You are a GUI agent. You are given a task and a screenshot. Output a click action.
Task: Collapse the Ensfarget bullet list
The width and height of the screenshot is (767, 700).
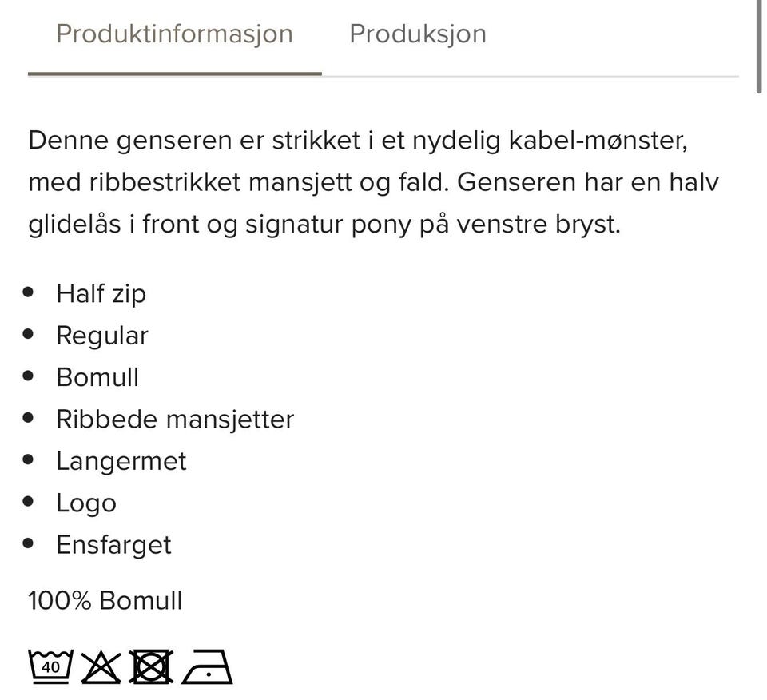pyautogui.click(x=113, y=544)
